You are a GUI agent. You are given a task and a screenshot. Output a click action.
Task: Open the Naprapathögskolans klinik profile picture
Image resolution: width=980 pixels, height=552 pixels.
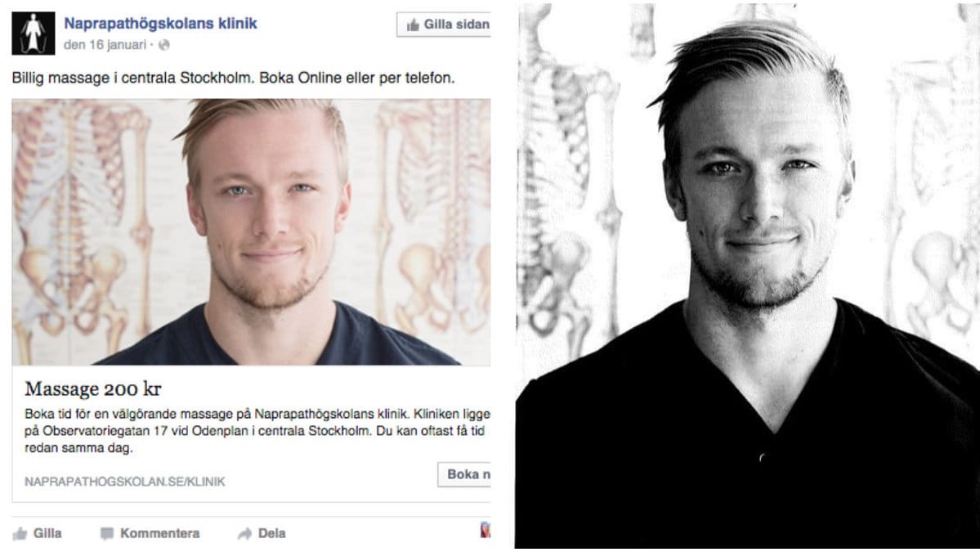point(34,34)
